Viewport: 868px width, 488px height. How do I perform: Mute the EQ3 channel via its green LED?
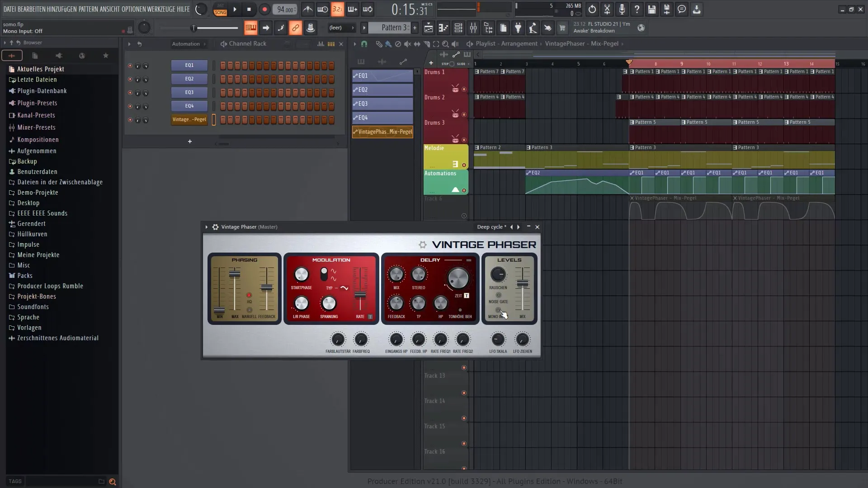[130, 93]
